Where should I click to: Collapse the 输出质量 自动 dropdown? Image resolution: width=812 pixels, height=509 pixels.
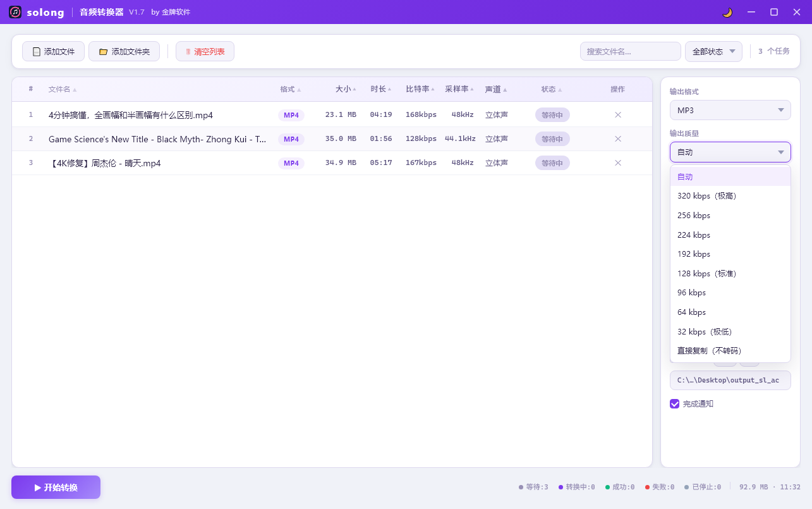click(x=730, y=152)
